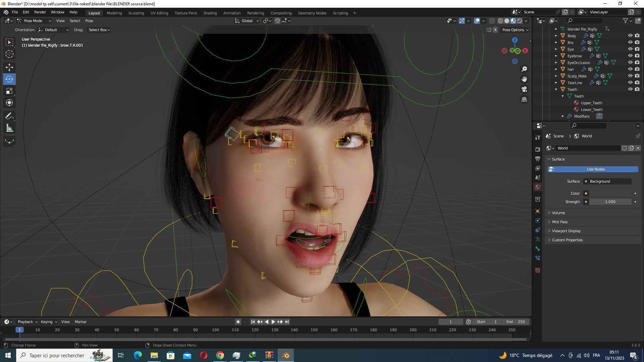The height and width of the screenshot is (362, 644).
Task: Select the Annotate tool
Action: (9, 116)
